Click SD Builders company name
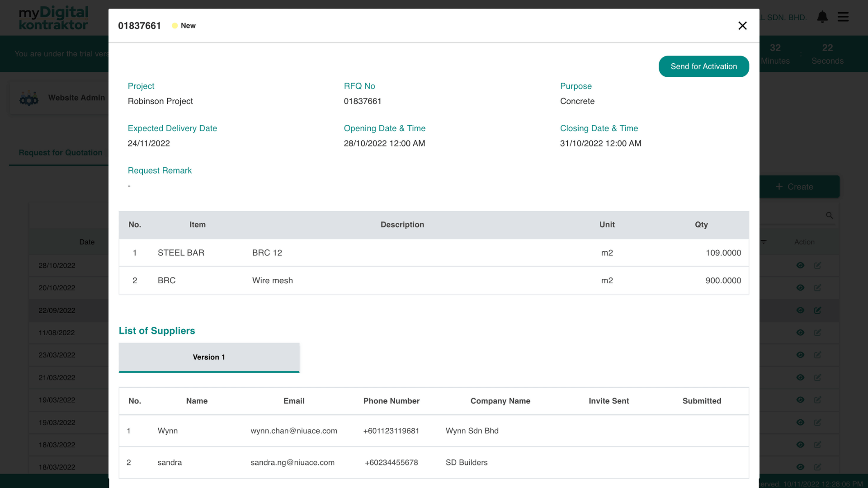Screen dimensions: 868x488 (x=467, y=463)
